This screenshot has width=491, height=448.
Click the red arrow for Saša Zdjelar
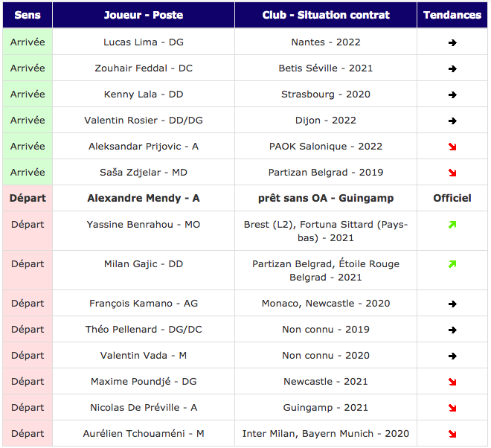[452, 173]
